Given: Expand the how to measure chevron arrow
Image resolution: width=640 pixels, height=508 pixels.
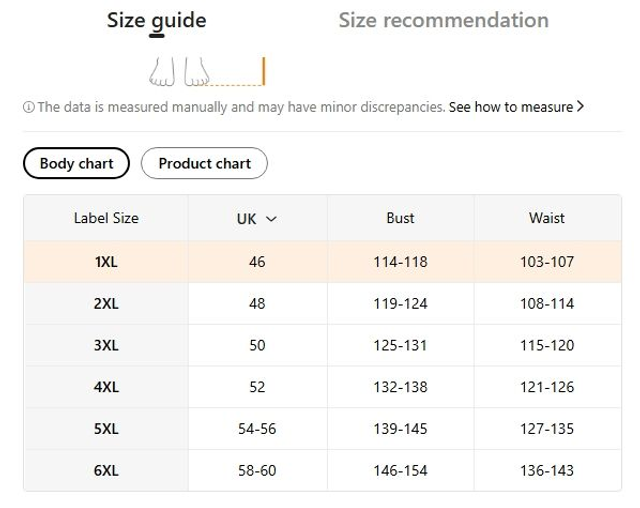Looking at the screenshot, I should coord(581,107).
